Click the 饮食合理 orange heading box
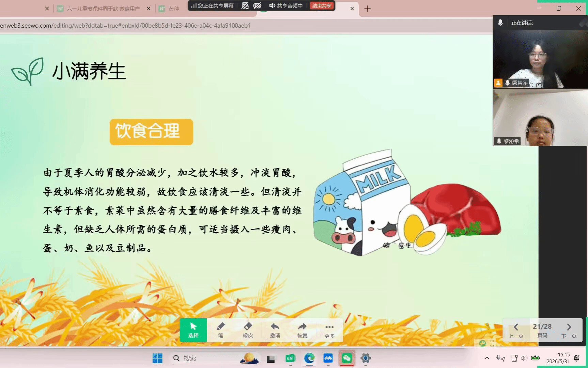This screenshot has height=368, width=588. 151,132
